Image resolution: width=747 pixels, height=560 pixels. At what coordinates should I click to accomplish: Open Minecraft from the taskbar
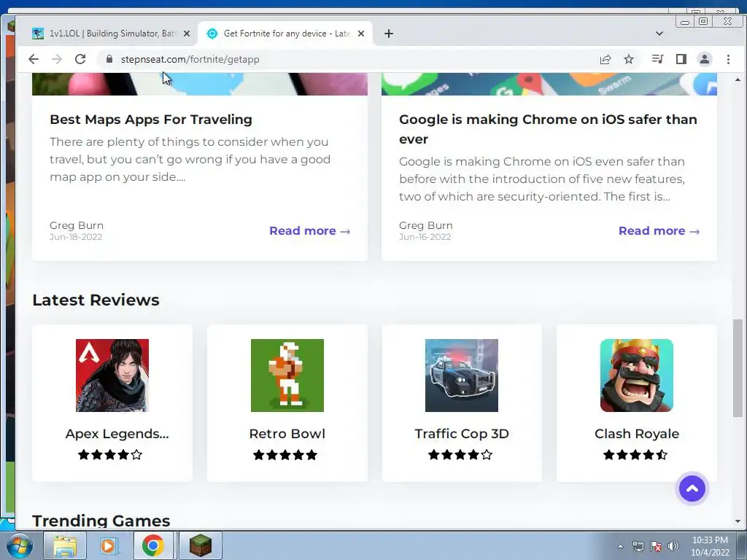tap(201, 545)
